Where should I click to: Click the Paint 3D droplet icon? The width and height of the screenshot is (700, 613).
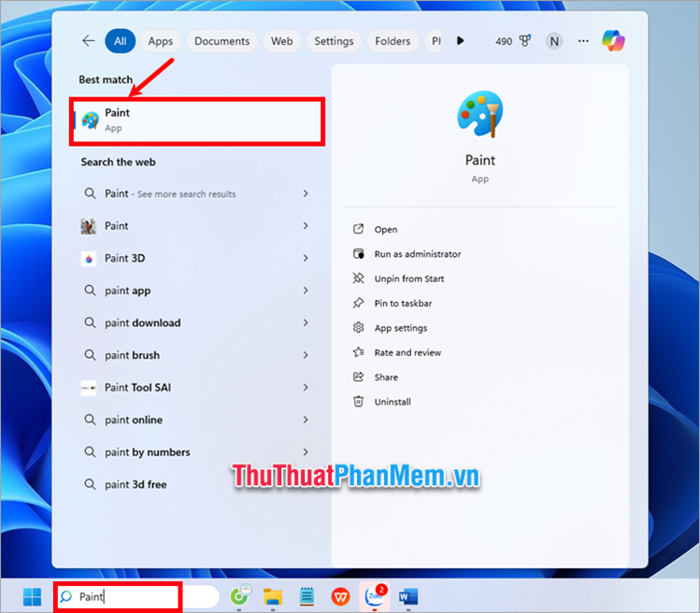click(x=89, y=259)
